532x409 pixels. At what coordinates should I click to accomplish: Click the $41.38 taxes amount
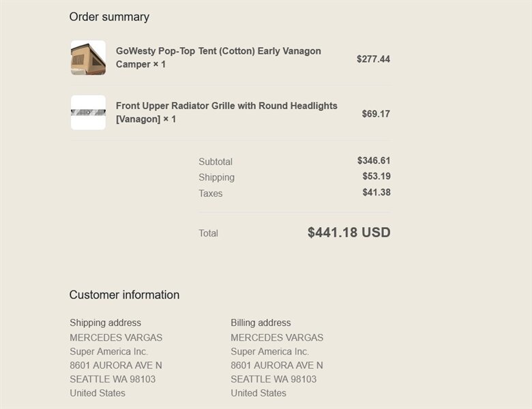[376, 192]
